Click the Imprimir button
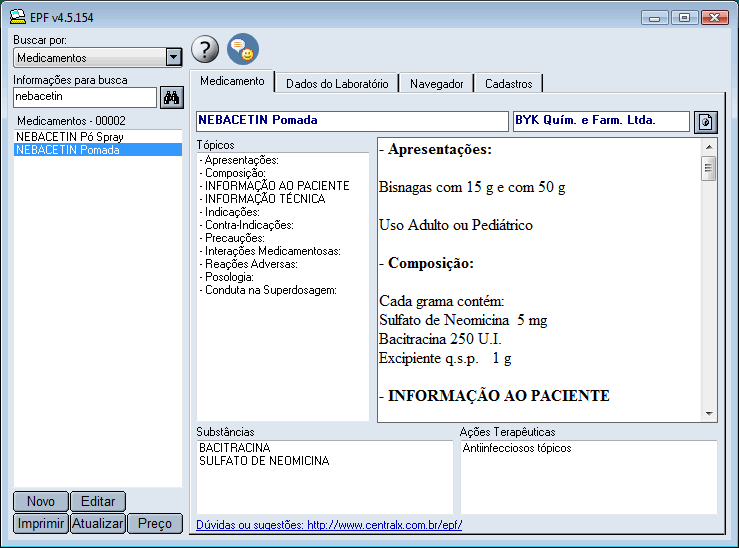 pyautogui.click(x=41, y=523)
